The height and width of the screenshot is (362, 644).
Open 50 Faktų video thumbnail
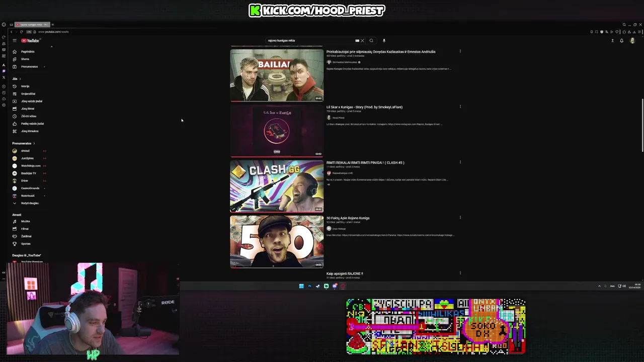277,241
